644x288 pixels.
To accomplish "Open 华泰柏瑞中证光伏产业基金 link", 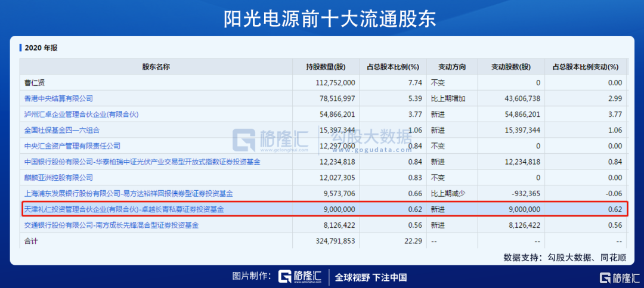I will [142, 162].
